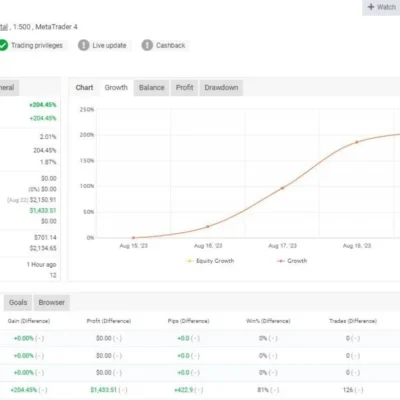Image resolution: width=400 pixels, height=400 pixels.
Task: Click the 2.01% value in the stats panel
Action: (x=48, y=137)
